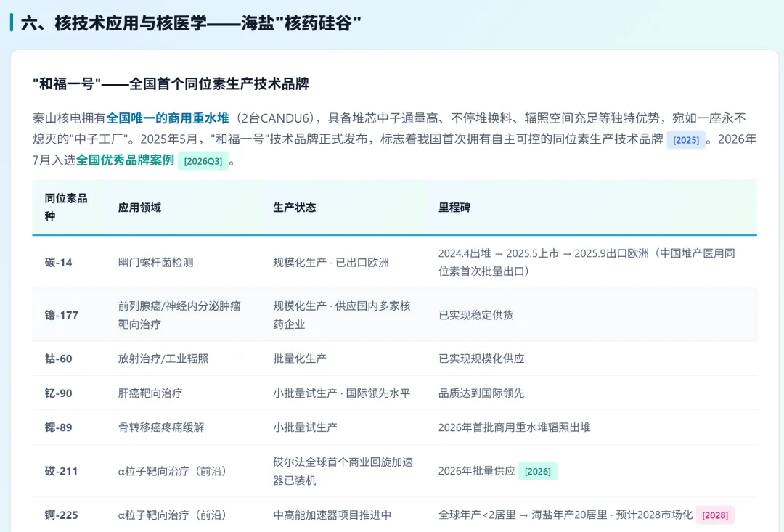Click α粒子靶向治疗 in the 锕-225 row
784x532 pixels.
click(172, 515)
